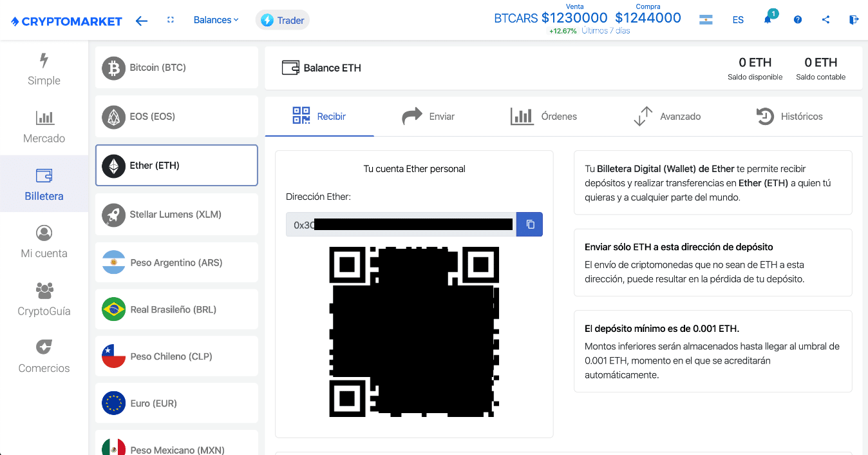Click the BTCARS sell price $1230000

[x=574, y=18]
